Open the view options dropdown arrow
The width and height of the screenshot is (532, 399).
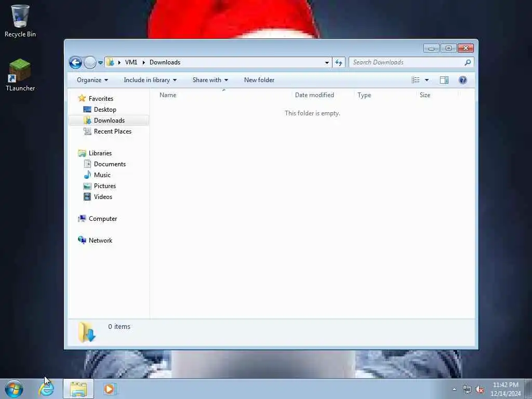point(427,80)
